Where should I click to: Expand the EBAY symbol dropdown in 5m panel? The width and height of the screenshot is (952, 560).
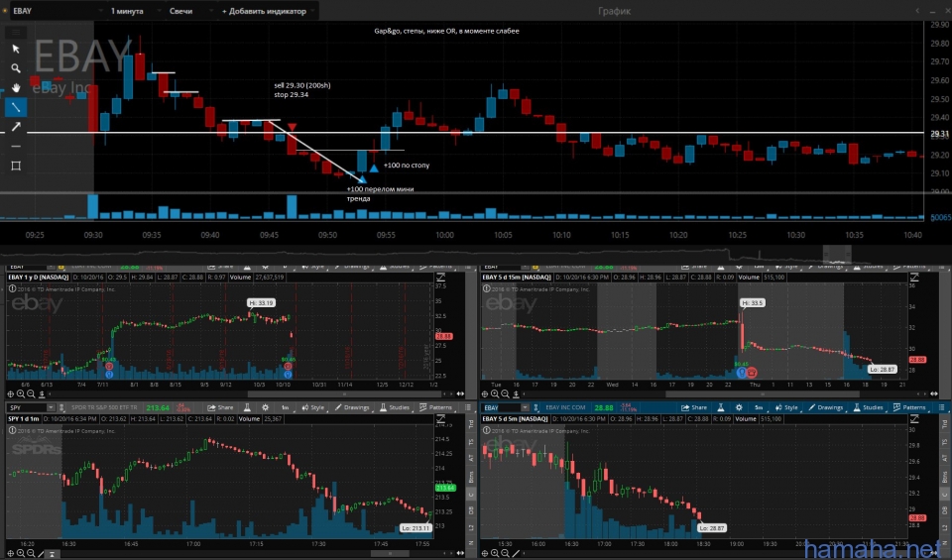point(525,407)
